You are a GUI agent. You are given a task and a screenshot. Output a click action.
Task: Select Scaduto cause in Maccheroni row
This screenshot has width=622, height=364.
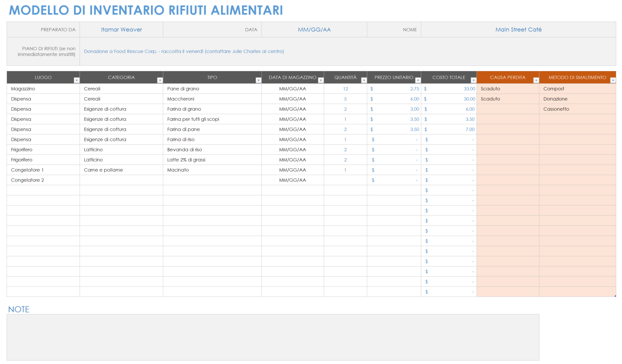click(508, 99)
